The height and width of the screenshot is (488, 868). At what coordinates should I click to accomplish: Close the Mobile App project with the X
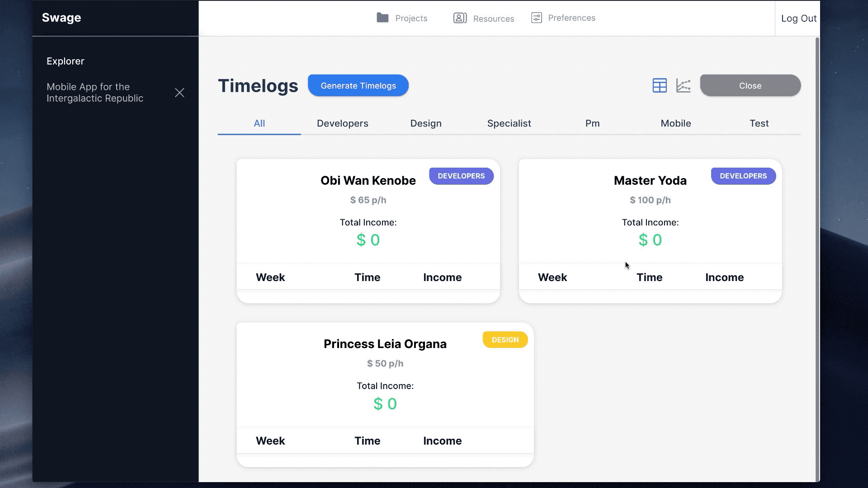pyautogui.click(x=179, y=93)
